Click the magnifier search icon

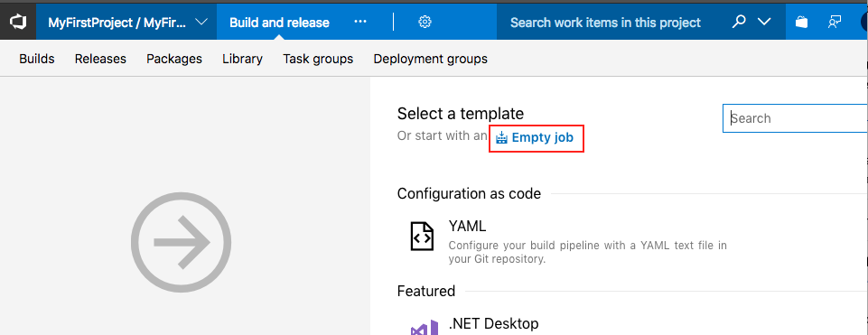point(739,23)
